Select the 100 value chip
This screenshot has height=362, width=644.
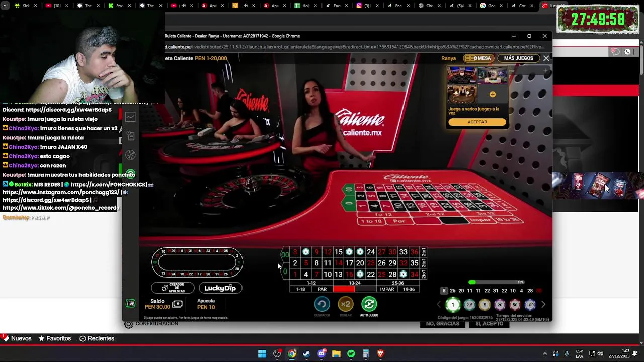point(530,305)
